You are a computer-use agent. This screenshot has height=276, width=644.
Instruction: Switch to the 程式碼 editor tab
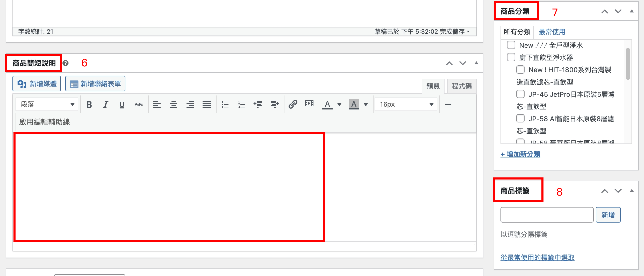[x=461, y=86]
